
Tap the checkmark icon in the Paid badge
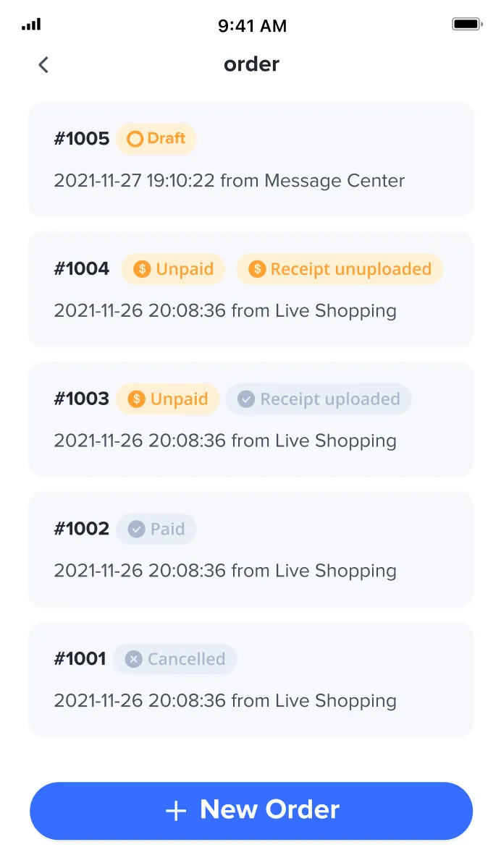pos(138,529)
